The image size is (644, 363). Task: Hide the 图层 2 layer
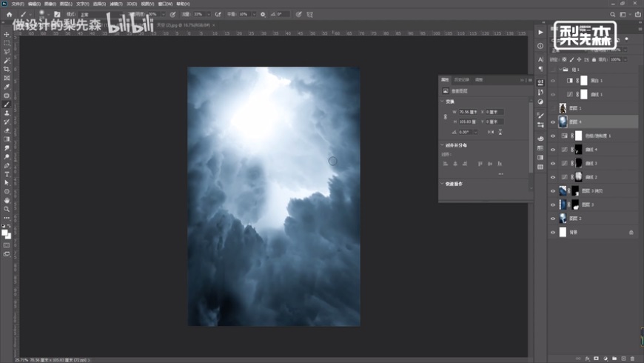click(x=553, y=219)
